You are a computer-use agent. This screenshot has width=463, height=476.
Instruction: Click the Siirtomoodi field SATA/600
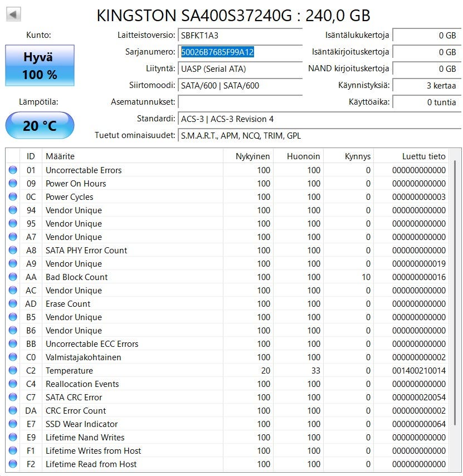pos(240,85)
